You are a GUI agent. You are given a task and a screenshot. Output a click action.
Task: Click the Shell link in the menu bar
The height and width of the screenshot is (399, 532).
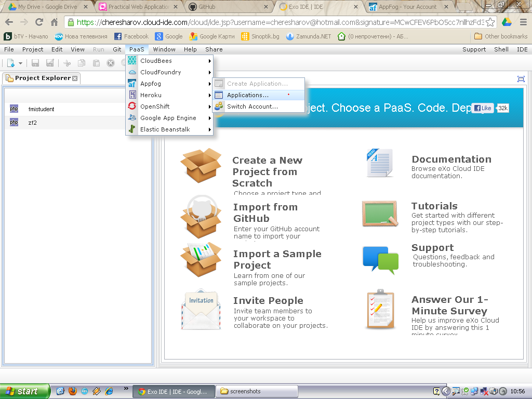(501, 49)
